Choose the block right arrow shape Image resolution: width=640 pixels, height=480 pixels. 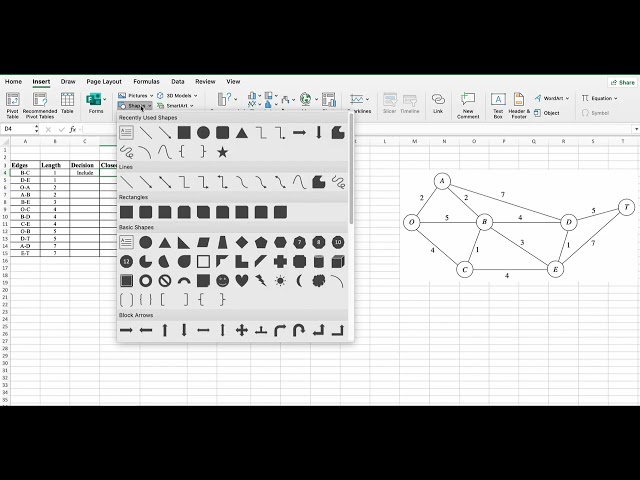126,330
